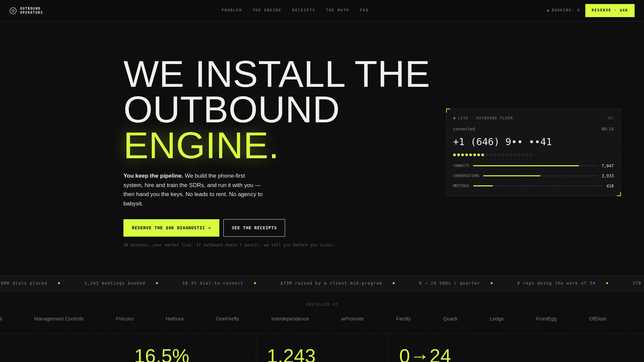Viewport: 644px width, 362px height.
Task: Click the Management Controls client name
Action: [x=59, y=319]
